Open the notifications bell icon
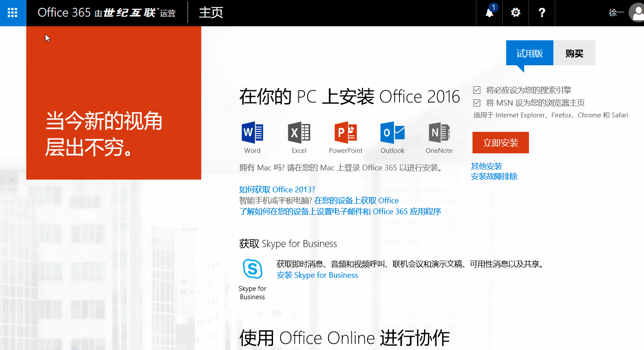 click(x=490, y=13)
